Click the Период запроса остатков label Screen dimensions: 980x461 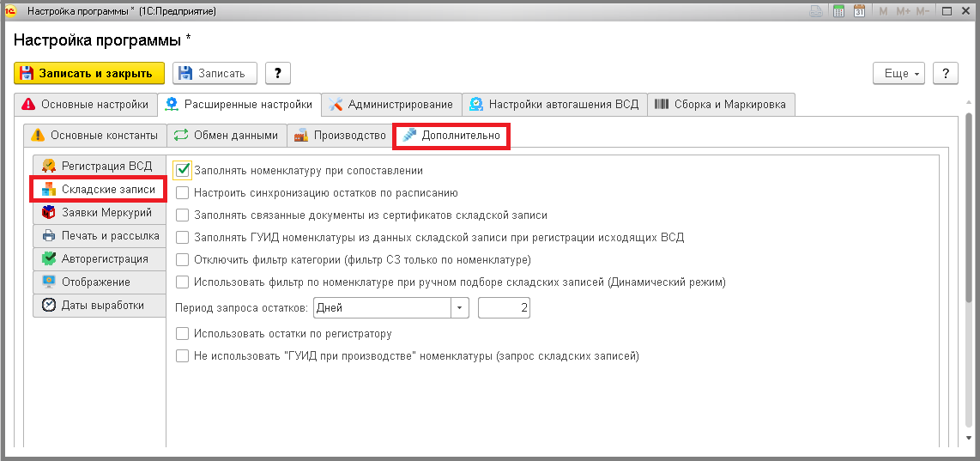pos(242,307)
